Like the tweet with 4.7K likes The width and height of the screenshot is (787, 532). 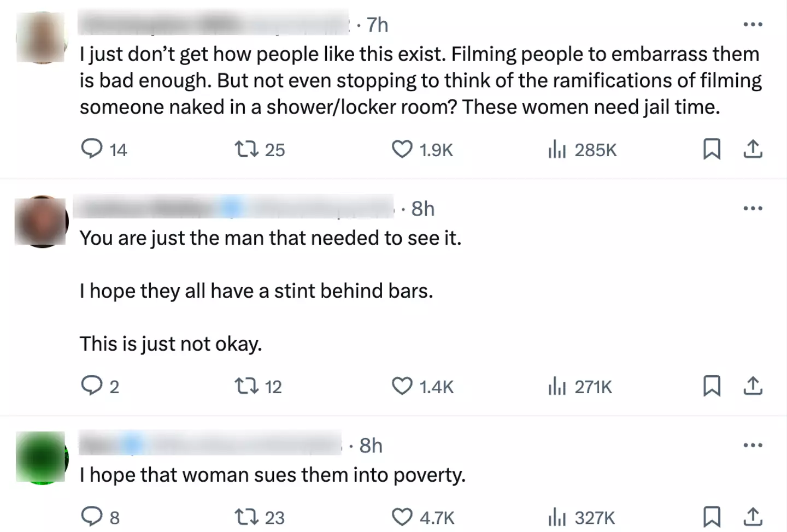(x=402, y=516)
